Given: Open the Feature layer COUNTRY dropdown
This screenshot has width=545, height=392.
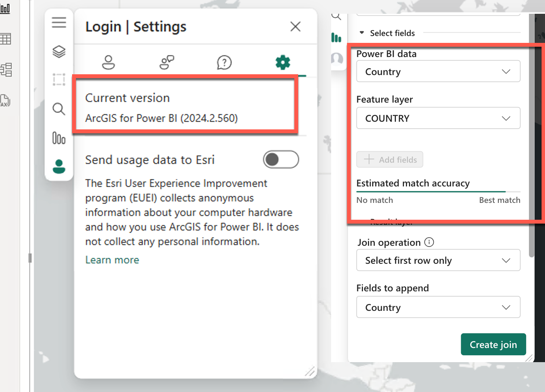Looking at the screenshot, I should tap(438, 118).
